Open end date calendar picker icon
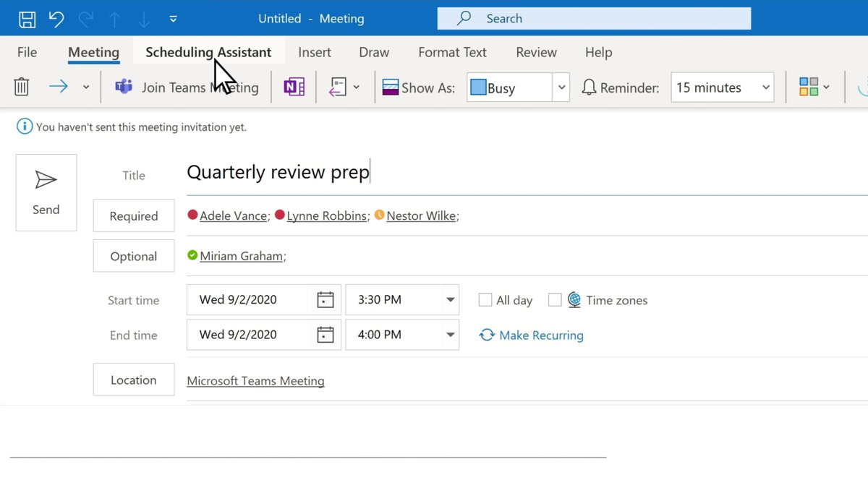Screen dimensions: 868x488 pos(325,335)
